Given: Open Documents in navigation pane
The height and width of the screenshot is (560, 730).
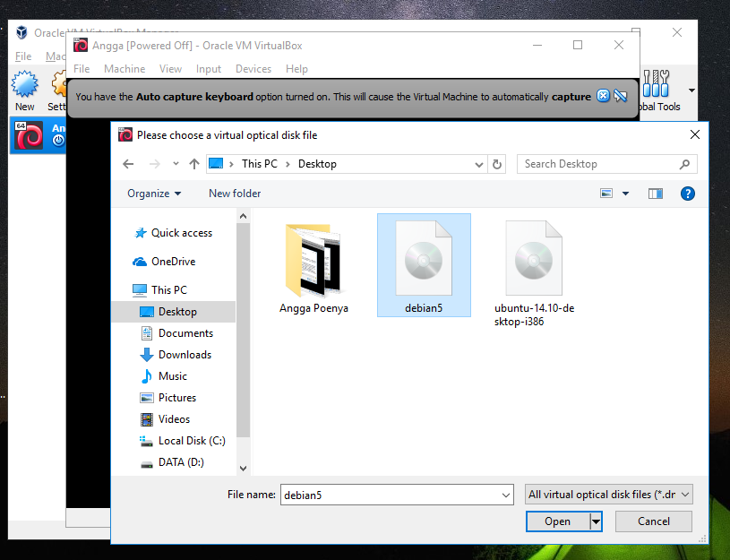Looking at the screenshot, I should pyautogui.click(x=176, y=333).
